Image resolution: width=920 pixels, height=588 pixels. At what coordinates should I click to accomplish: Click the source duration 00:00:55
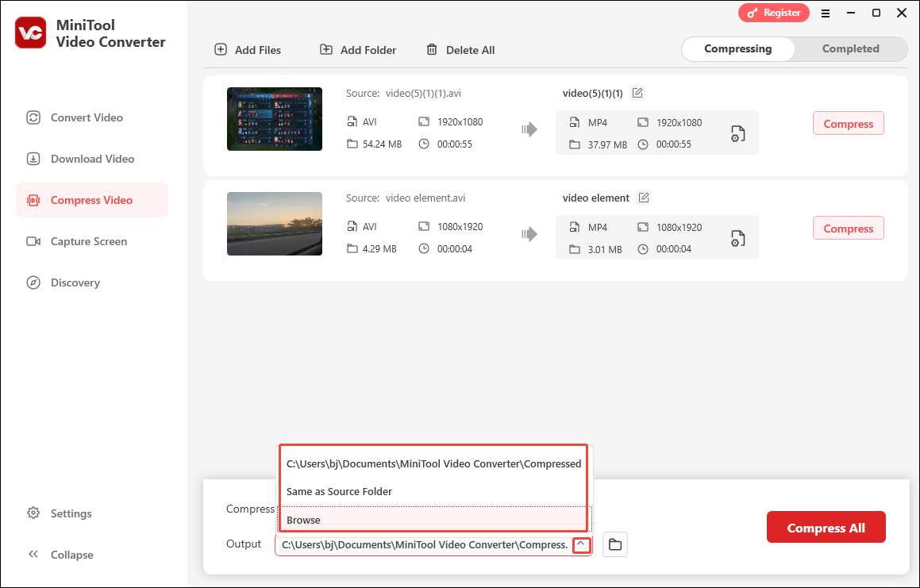pyautogui.click(x=454, y=144)
